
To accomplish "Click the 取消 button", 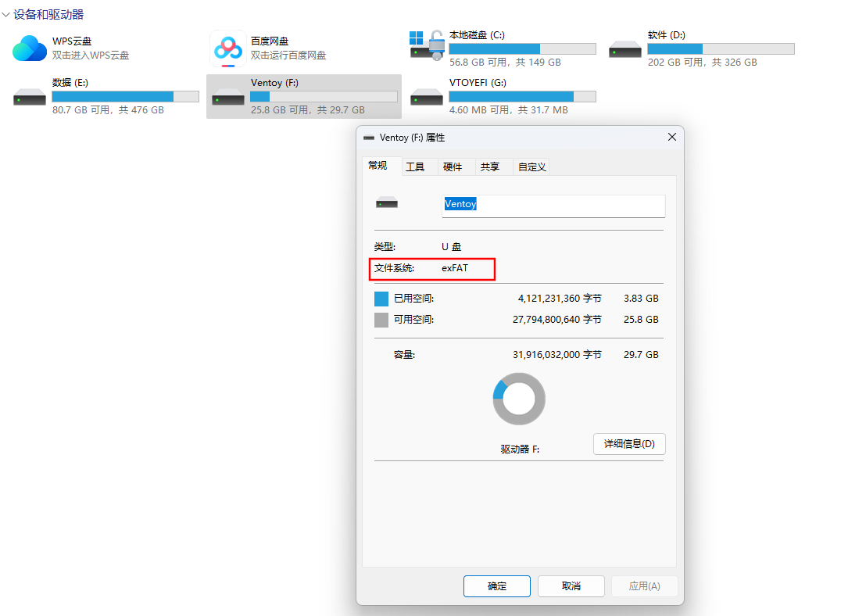I will [571, 586].
